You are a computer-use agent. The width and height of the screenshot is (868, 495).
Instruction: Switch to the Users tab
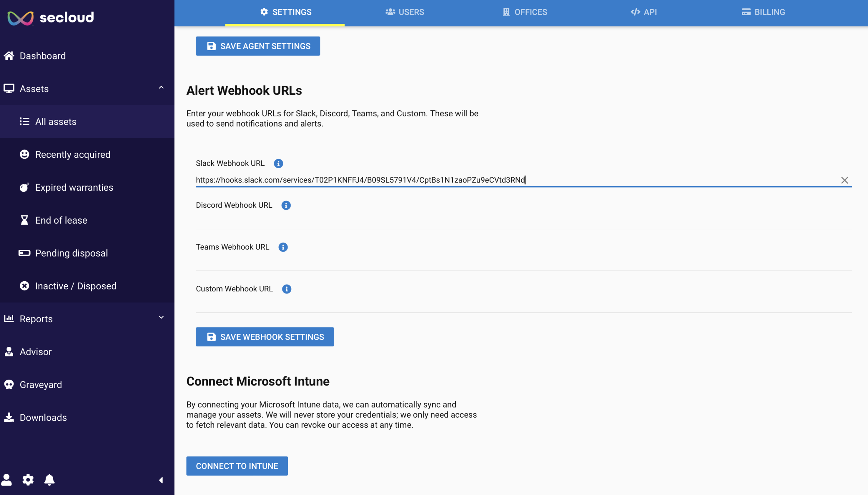pos(404,12)
